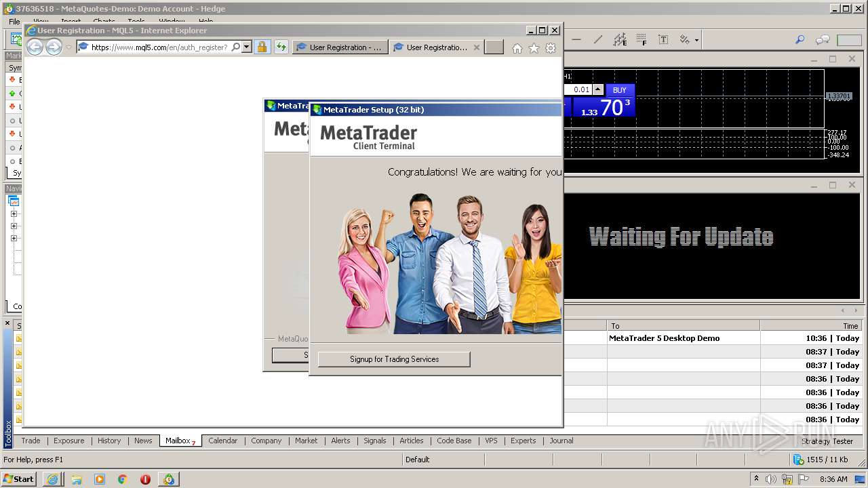Image resolution: width=868 pixels, height=488 pixels.
Task: Open the History tab
Action: click(109, 441)
